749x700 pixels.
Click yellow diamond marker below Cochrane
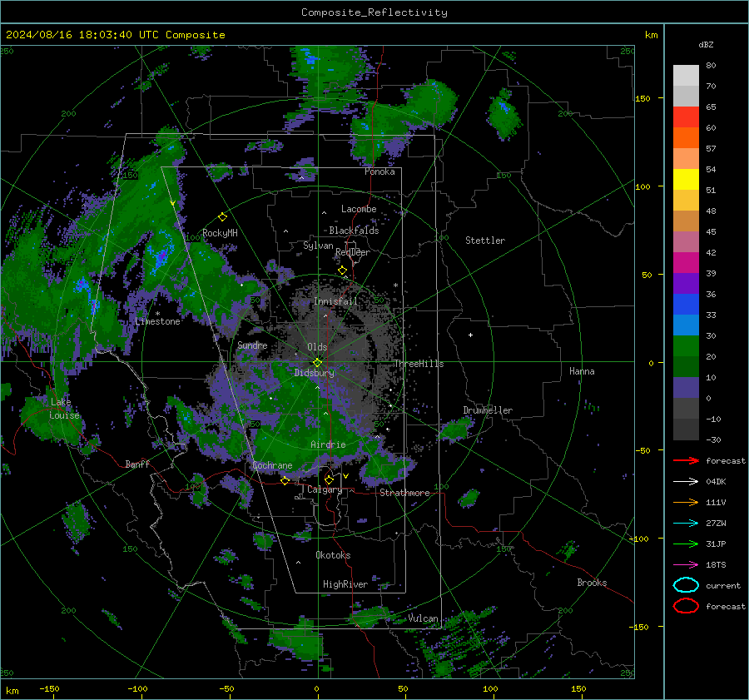(285, 481)
